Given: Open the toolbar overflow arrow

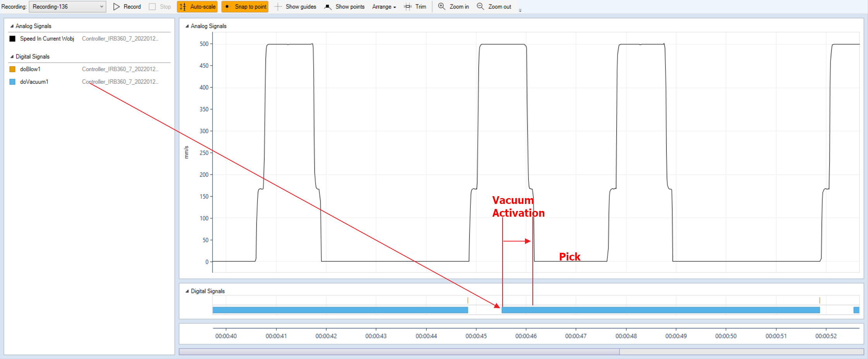Looking at the screenshot, I should (520, 10).
